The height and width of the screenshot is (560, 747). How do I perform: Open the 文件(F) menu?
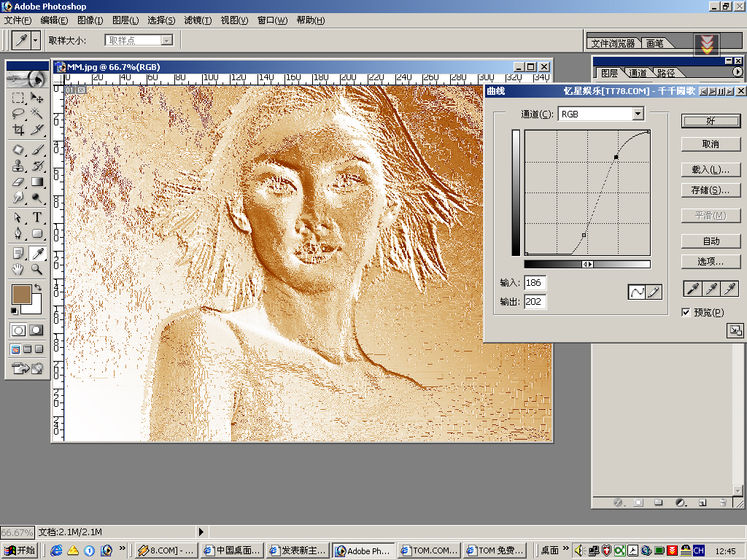[18, 20]
